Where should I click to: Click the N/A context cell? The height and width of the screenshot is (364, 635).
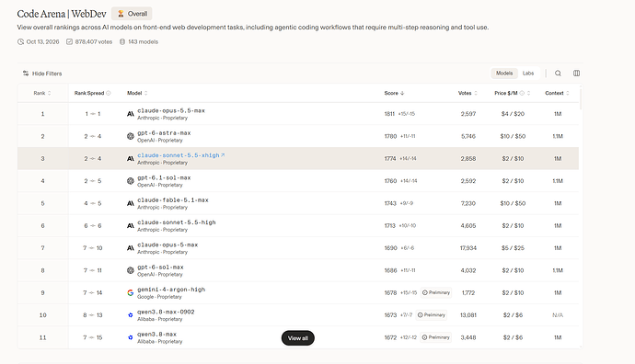(x=558, y=315)
